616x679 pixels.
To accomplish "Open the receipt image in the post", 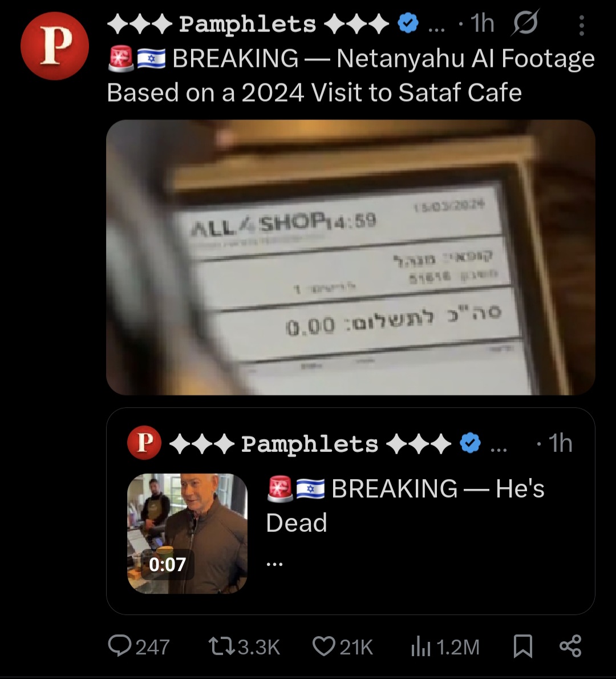I will click(x=351, y=257).
